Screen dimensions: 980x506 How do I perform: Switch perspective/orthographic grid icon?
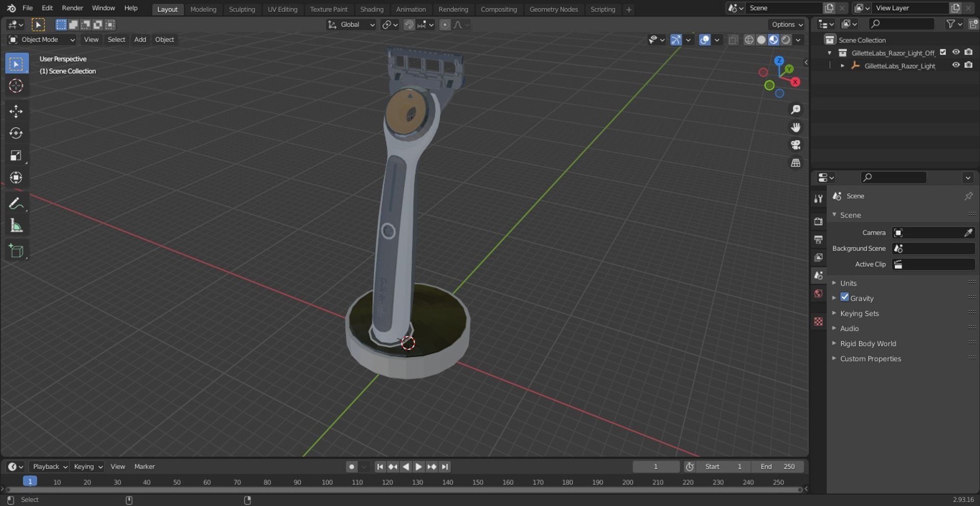[795, 163]
